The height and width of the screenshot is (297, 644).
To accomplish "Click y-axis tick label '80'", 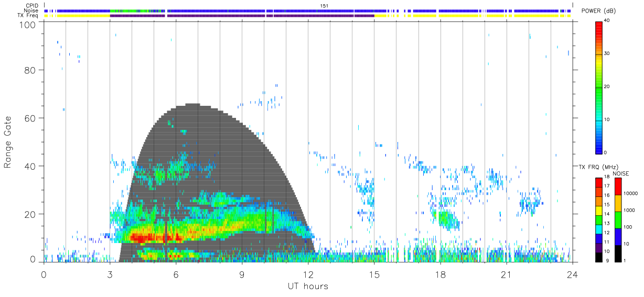I will [31, 70].
